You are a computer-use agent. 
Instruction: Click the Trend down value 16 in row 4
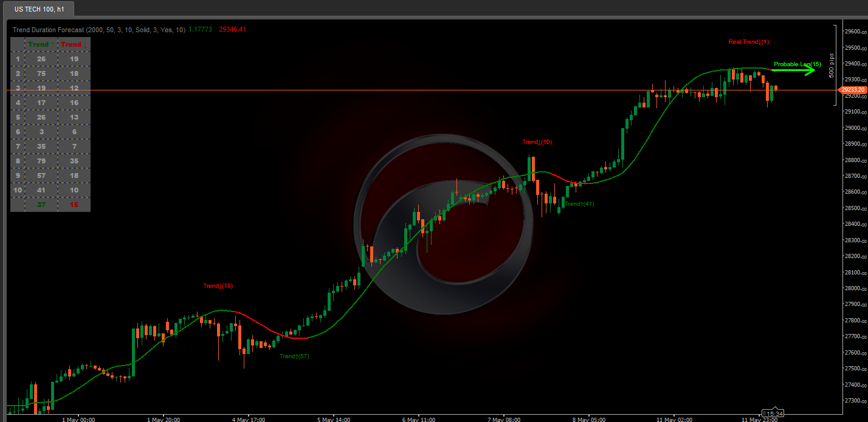74,103
